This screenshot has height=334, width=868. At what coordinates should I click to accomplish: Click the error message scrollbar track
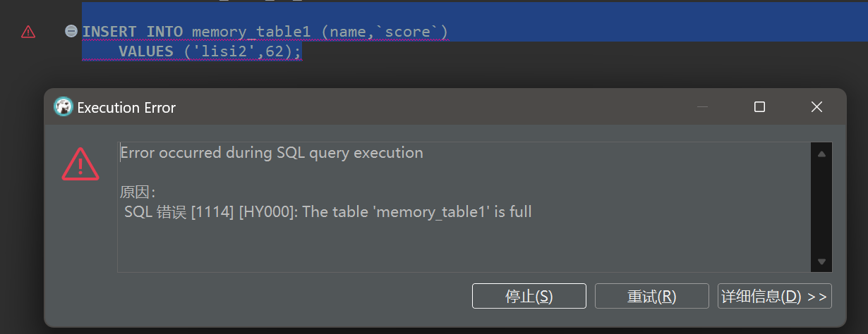821,208
